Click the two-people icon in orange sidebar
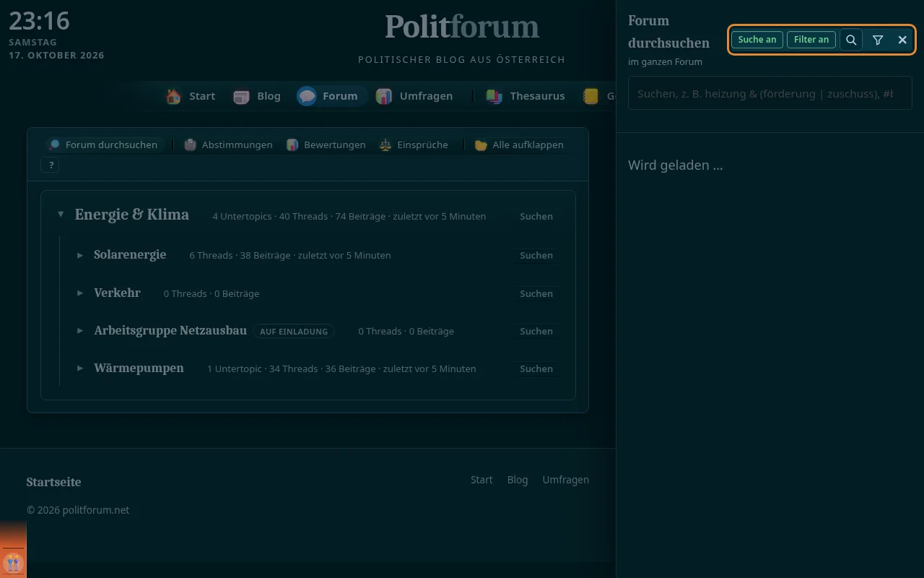The image size is (924, 578). (13, 563)
